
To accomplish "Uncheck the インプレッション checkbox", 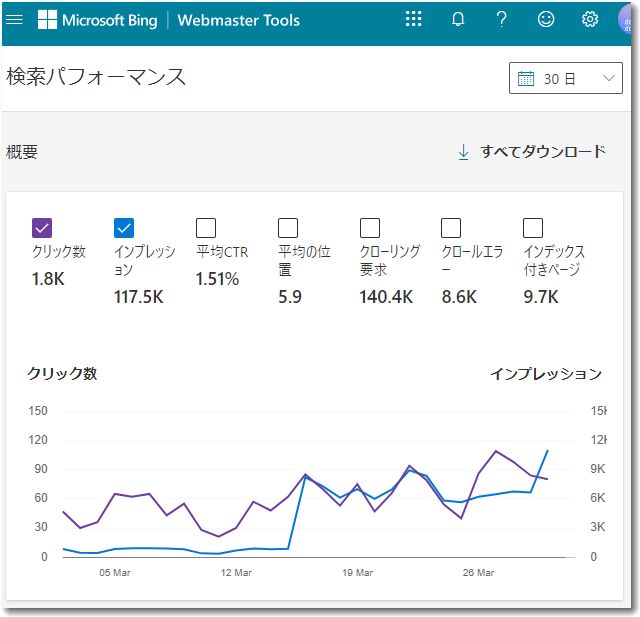I will [x=124, y=228].
